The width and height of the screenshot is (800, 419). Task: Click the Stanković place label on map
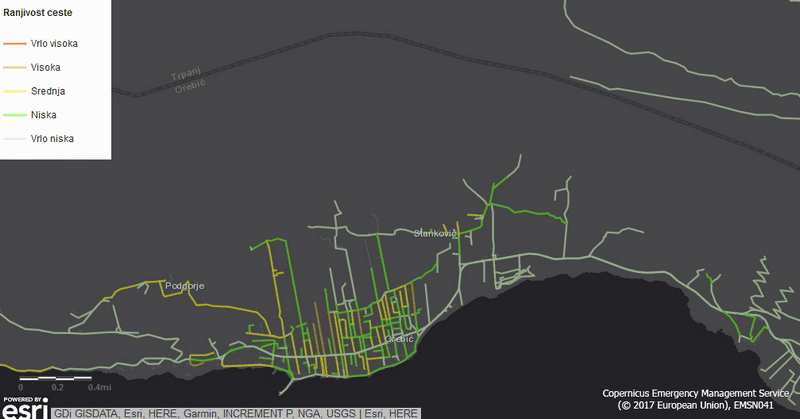pos(435,233)
